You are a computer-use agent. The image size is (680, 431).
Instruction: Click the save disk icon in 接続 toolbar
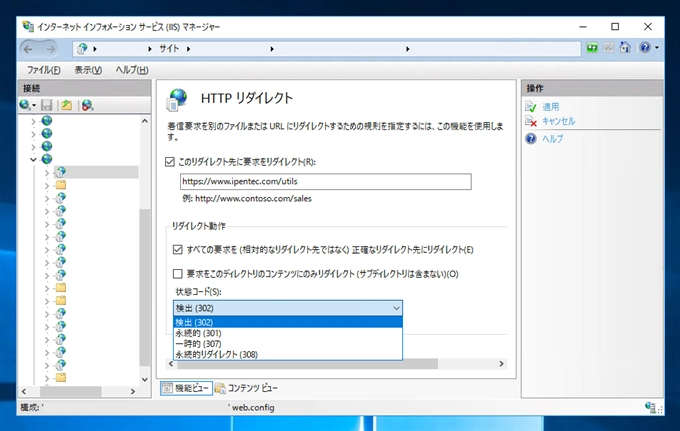click(x=46, y=105)
